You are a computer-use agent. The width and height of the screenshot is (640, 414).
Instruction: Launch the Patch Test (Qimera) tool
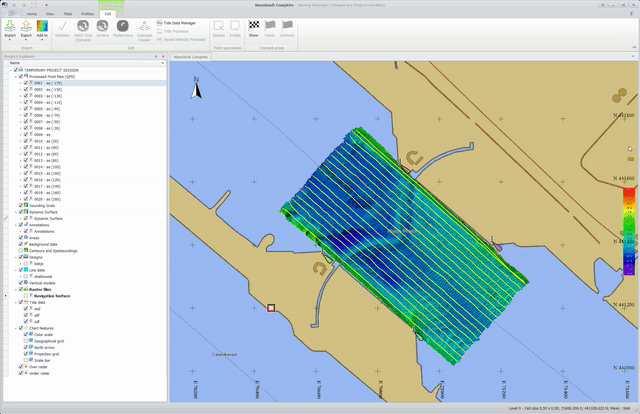pyautogui.click(x=83, y=26)
